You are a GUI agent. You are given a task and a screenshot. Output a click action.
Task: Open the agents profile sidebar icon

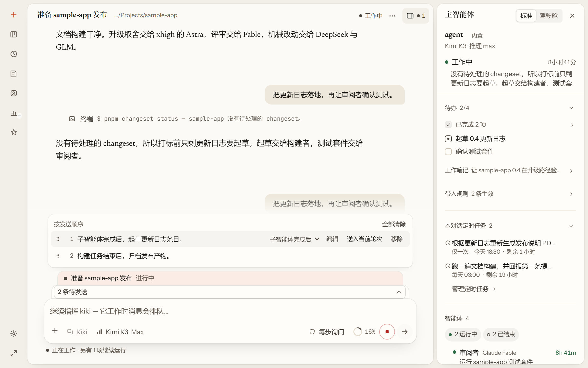14,93
